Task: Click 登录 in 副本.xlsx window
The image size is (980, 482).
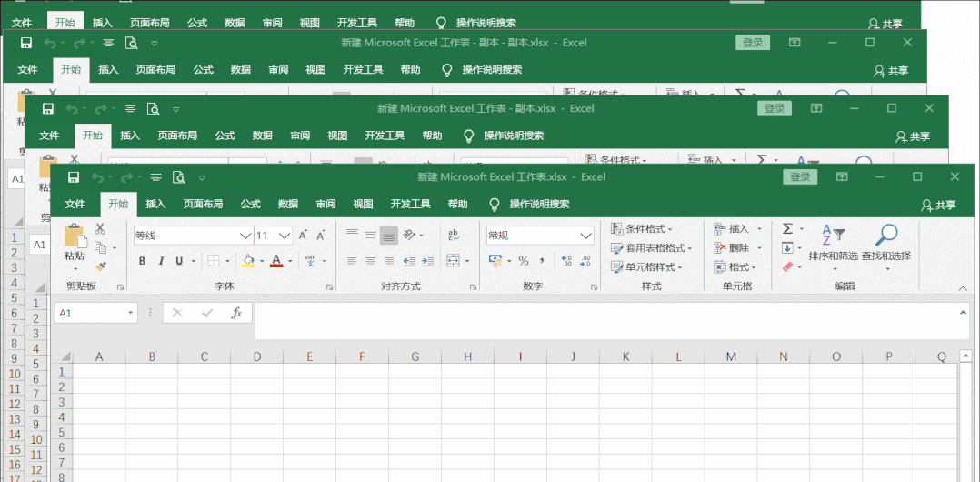Action: pos(775,109)
